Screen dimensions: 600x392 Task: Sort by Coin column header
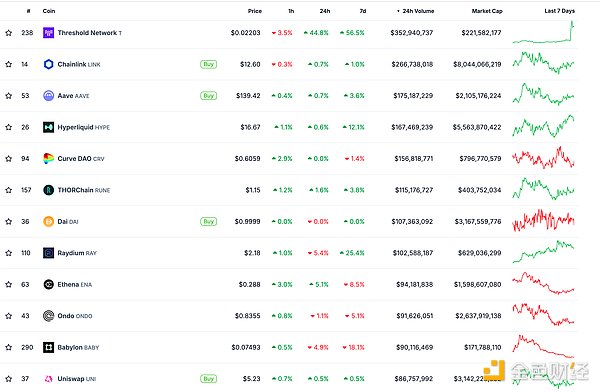tap(49, 11)
